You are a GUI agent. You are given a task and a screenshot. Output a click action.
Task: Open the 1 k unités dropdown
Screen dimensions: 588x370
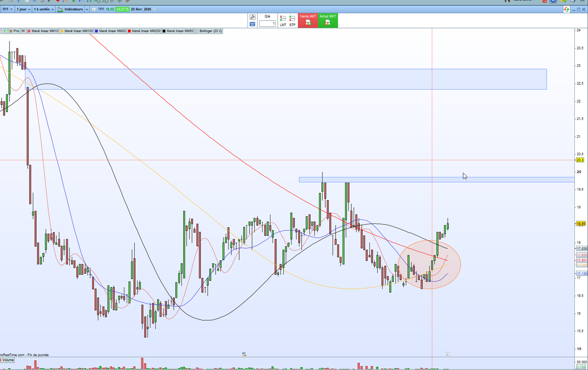coord(43,9)
